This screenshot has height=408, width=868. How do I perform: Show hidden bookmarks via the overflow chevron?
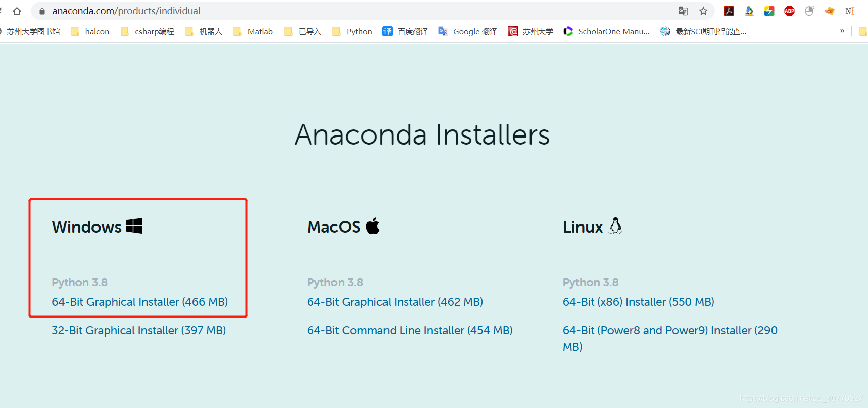click(x=842, y=31)
